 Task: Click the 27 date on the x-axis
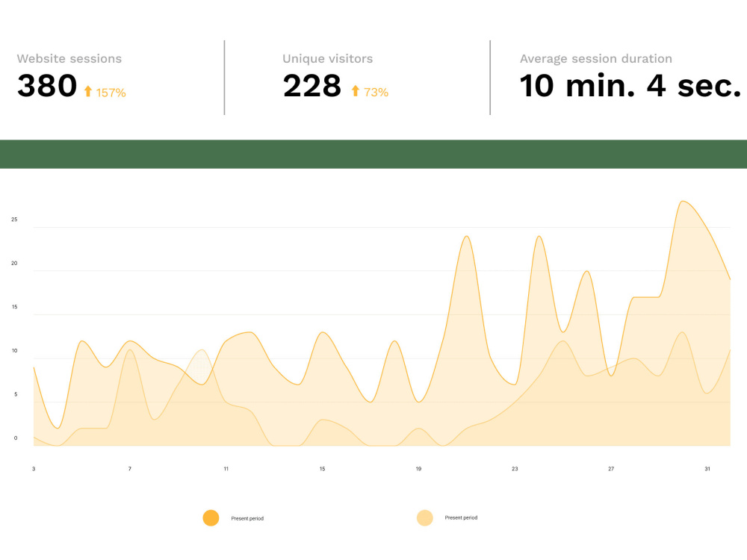point(611,469)
